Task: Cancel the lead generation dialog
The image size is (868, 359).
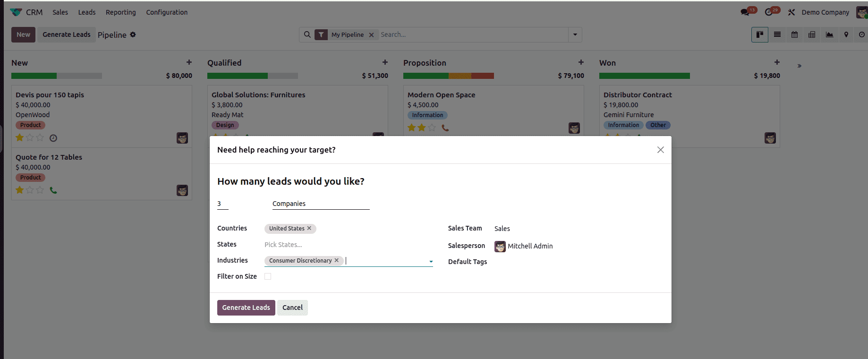Action: [x=292, y=308]
